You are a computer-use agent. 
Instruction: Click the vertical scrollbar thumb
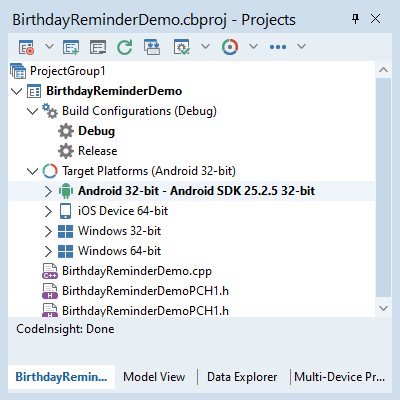point(383,187)
